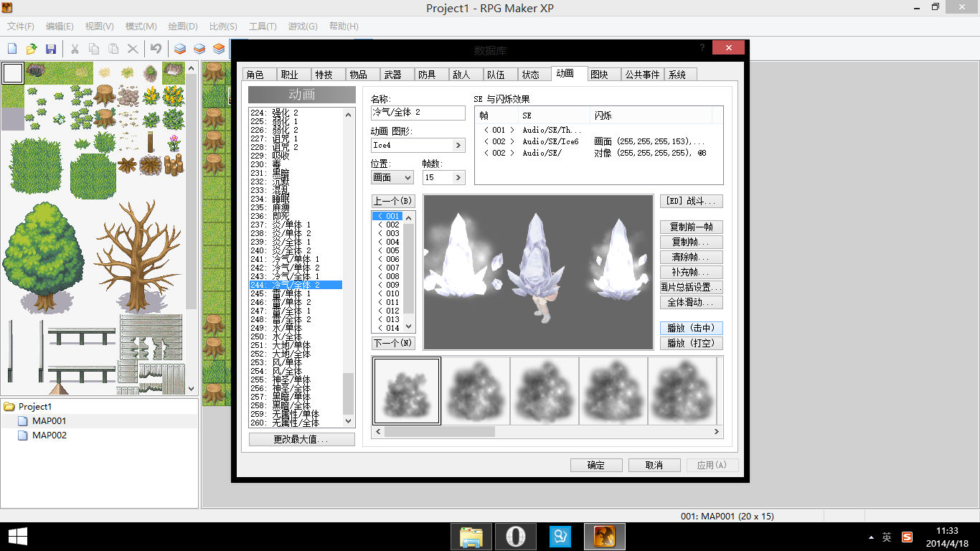Click the Windows Start button
Viewport: 980px width, 551px height.
point(17,537)
